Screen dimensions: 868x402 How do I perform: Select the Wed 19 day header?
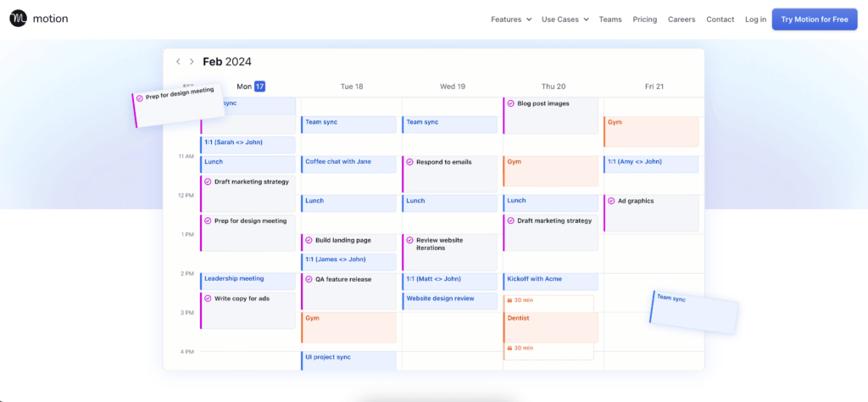coord(453,87)
